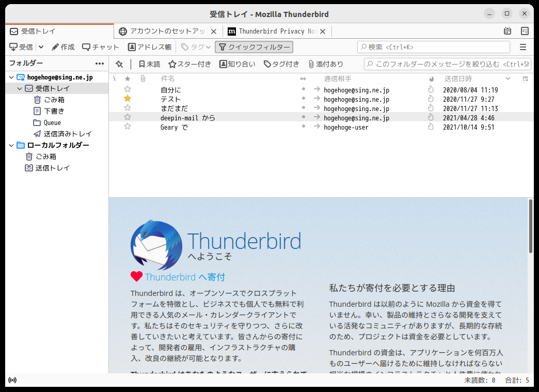Open the まだまだ message row

321,108
